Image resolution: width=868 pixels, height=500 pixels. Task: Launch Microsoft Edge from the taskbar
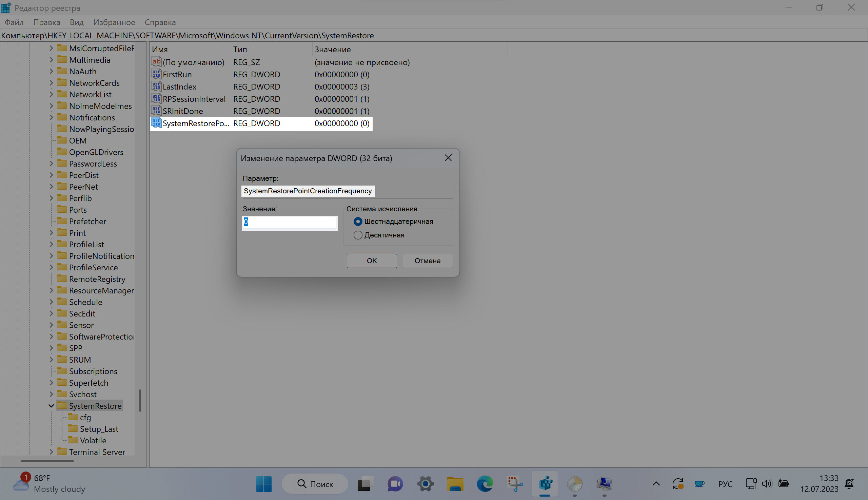click(x=485, y=484)
